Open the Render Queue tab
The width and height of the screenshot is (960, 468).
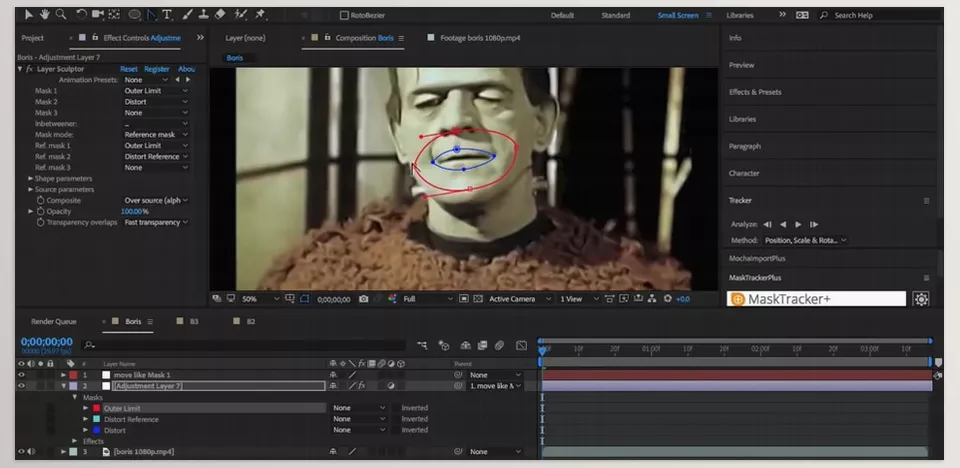coord(53,322)
